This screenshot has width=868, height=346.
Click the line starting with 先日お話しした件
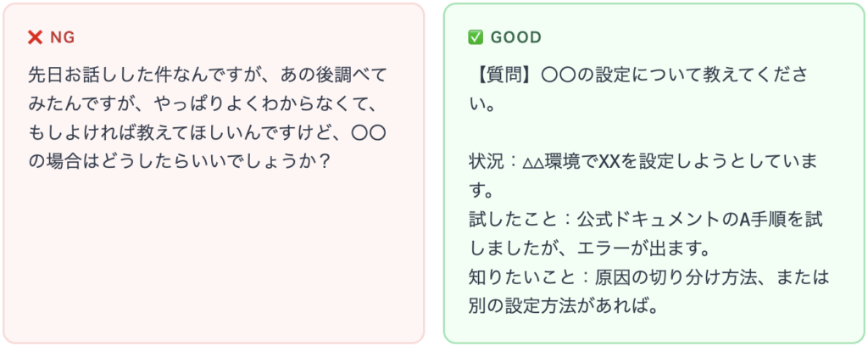(207, 75)
